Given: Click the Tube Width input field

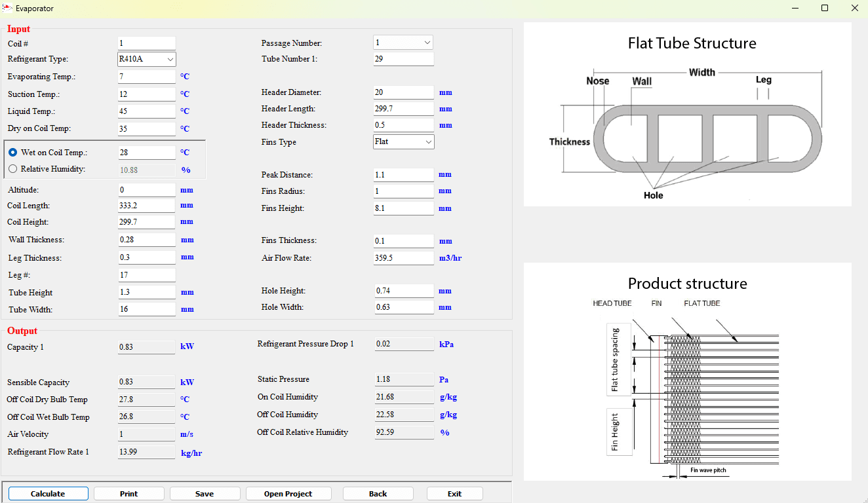Looking at the screenshot, I should click(x=147, y=309).
